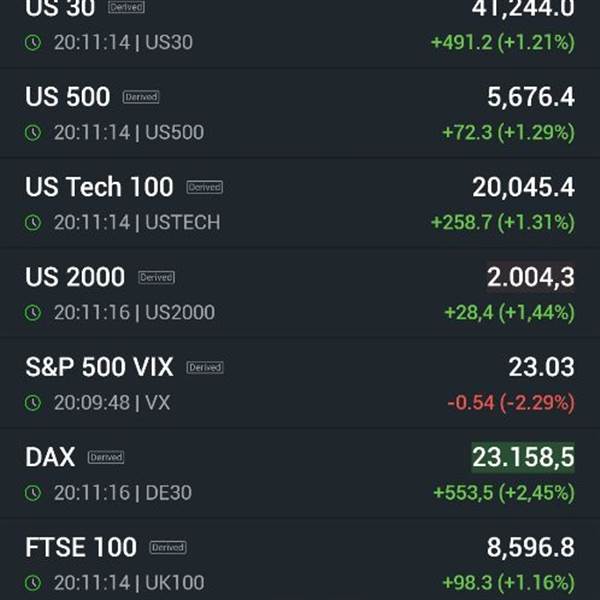Viewport: 600px width, 600px height.
Task: Click the clock icon beside VX ticker
Action: [x=33, y=403]
